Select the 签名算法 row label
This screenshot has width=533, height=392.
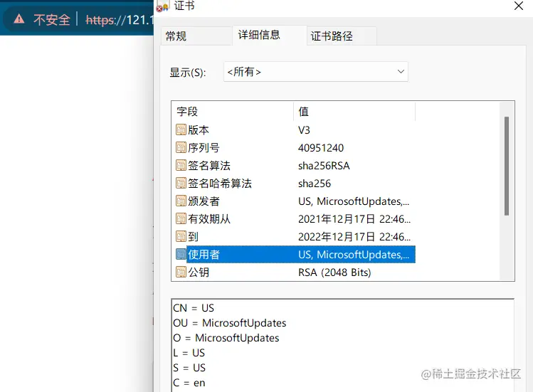pos(209,166)
